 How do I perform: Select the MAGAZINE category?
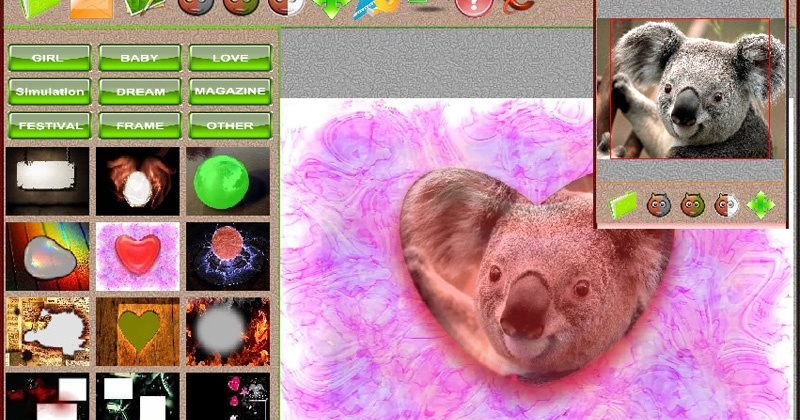click(230, 91)
